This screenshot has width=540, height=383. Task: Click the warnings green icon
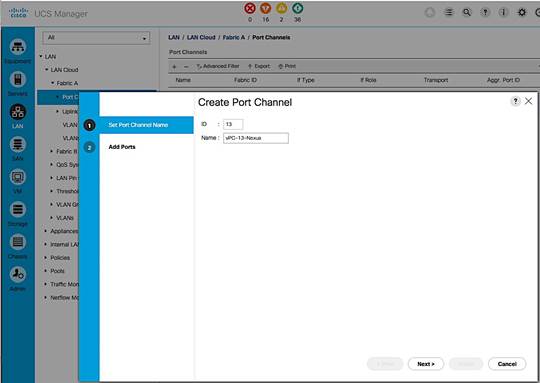coord(298,8)
